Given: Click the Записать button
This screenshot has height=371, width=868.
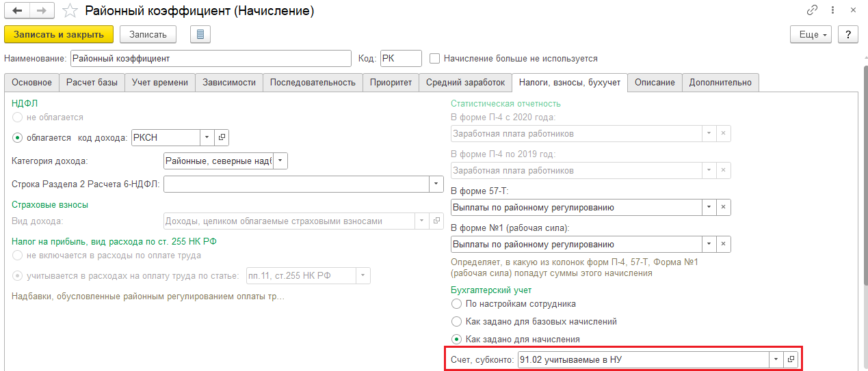Looking at the screenshot, I should (148, 34).
